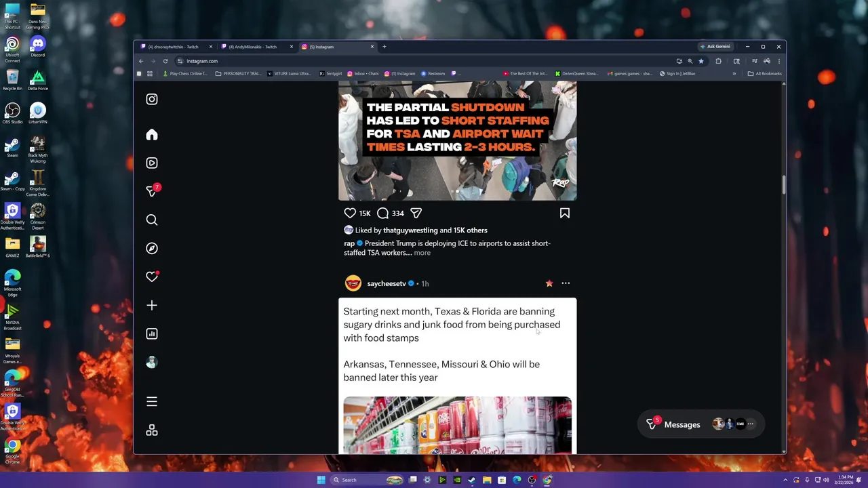Open the PERSONALITY TRAI... bookmark folder

[x=237, y=74]
